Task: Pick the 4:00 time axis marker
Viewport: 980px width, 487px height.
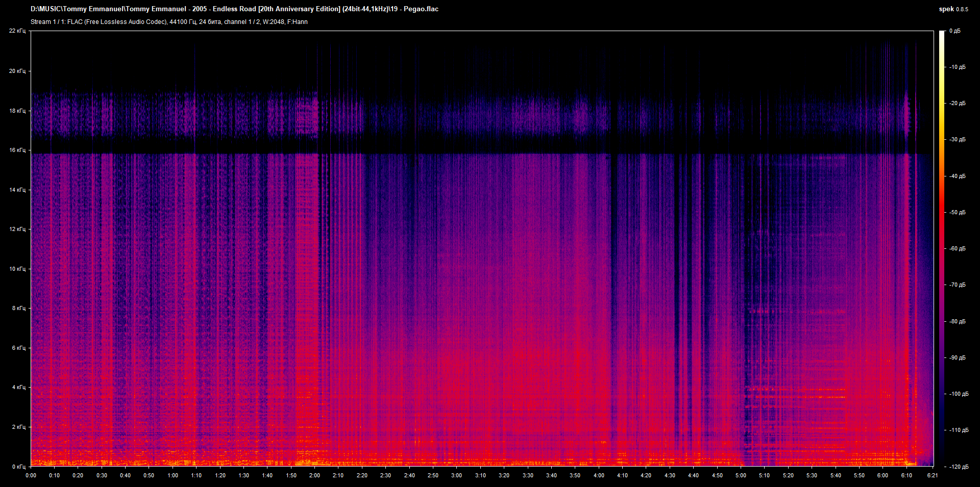Action: pyautogui.click(x=599, y=475)
